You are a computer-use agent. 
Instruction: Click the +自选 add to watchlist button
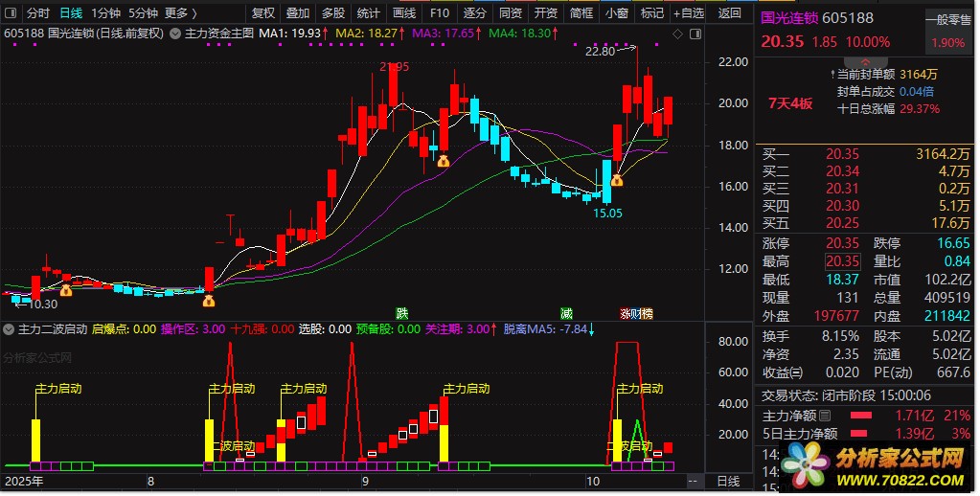688,13
